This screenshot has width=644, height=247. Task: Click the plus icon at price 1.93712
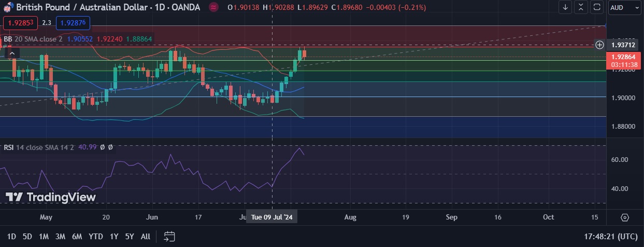(x=599, y=45)
